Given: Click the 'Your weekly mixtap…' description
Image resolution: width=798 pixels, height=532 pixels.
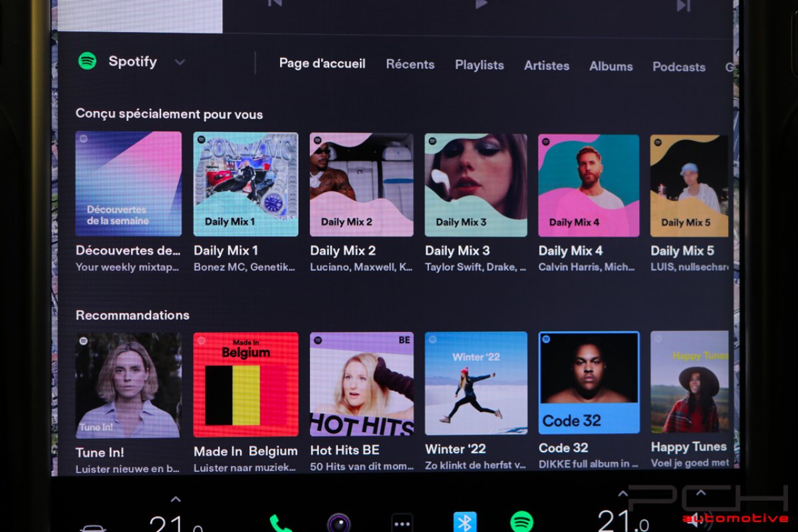Looking at the screenshot, I should point(128,267).
